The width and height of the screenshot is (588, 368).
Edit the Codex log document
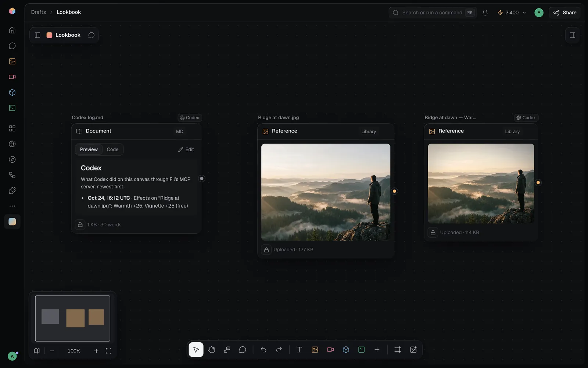coord(186,149)
